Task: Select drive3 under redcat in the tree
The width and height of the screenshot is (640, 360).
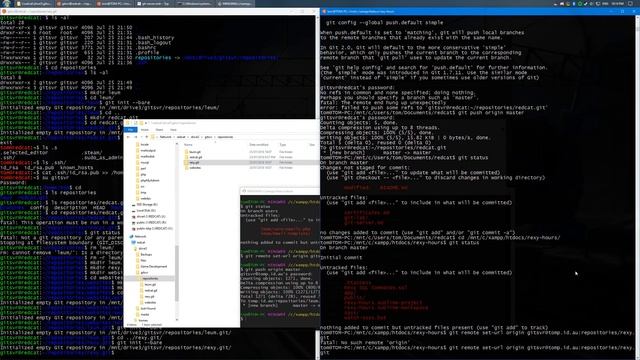Action: point(142,249)
